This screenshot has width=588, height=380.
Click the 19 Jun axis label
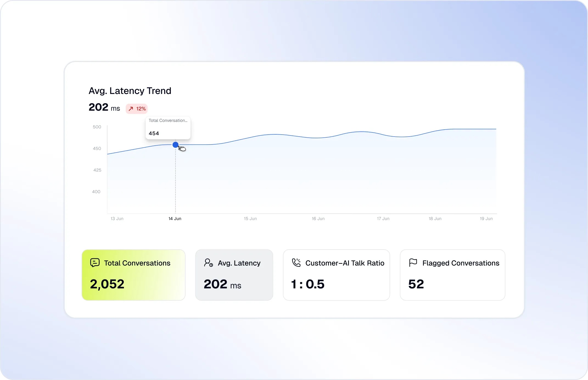point(486,219)
